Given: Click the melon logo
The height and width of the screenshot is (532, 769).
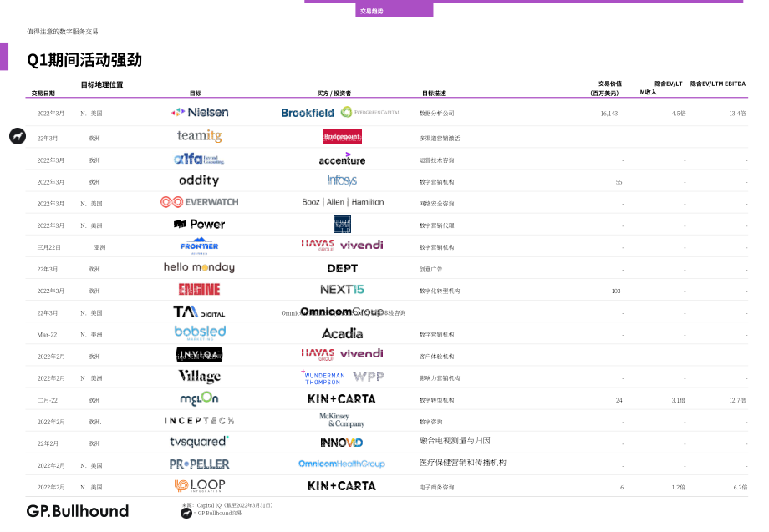Looking at the screenshot, I should (199, 398).
